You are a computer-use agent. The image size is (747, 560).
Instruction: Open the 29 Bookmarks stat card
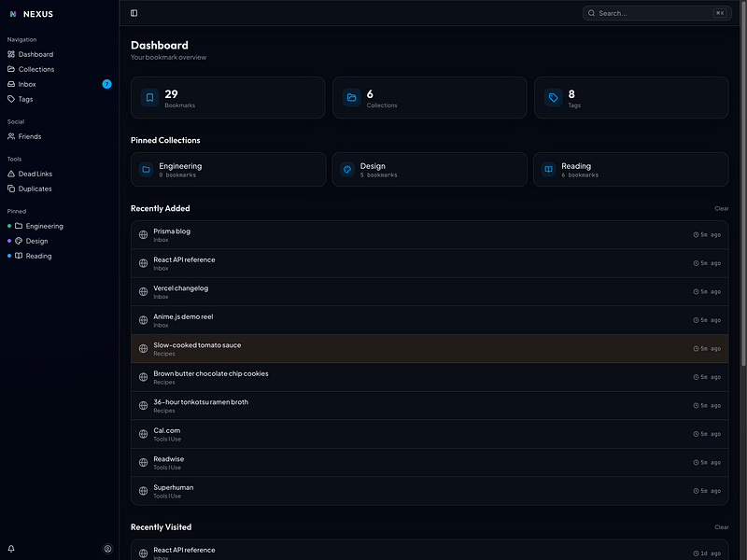pyautogui.click(x=228, y=98)
